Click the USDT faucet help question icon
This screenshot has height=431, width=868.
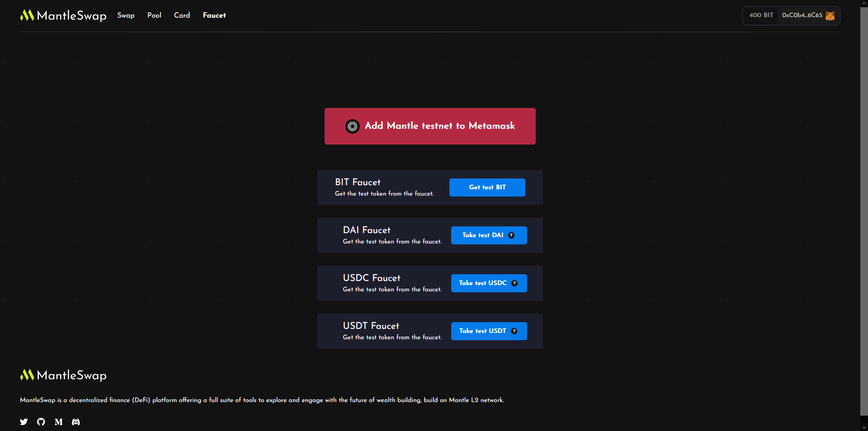coord(514,331)
